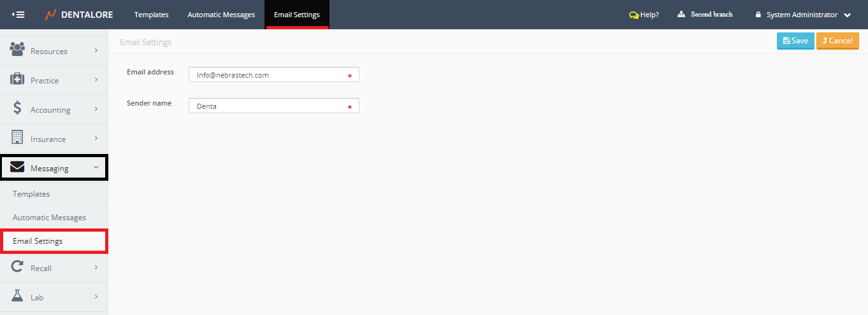Select Automatic Messages in the sidebar
This screenshot has height=315, width=868.
pyautogui.click(x=50, y=218)
